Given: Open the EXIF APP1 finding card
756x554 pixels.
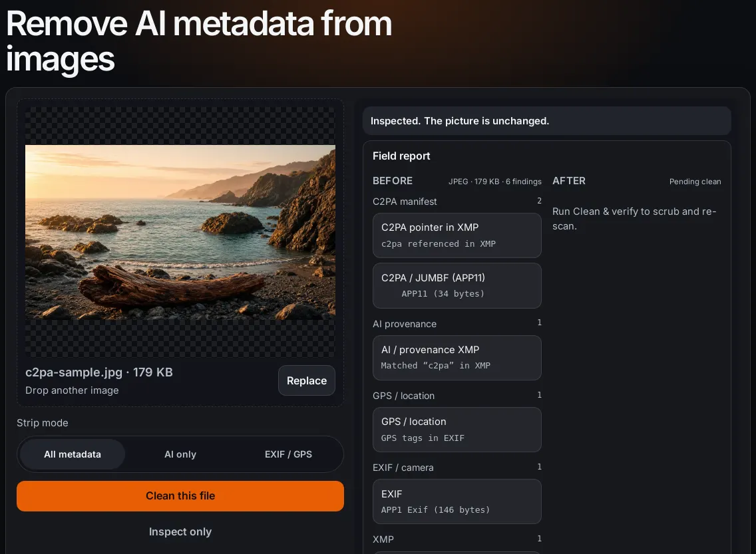Looking at the screenshot, I should 457,501.
